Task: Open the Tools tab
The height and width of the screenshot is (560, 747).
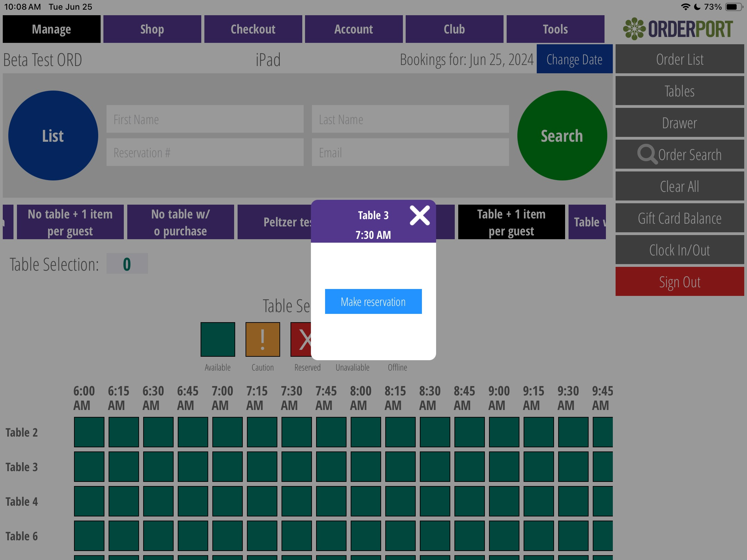Action: (555, 29)
